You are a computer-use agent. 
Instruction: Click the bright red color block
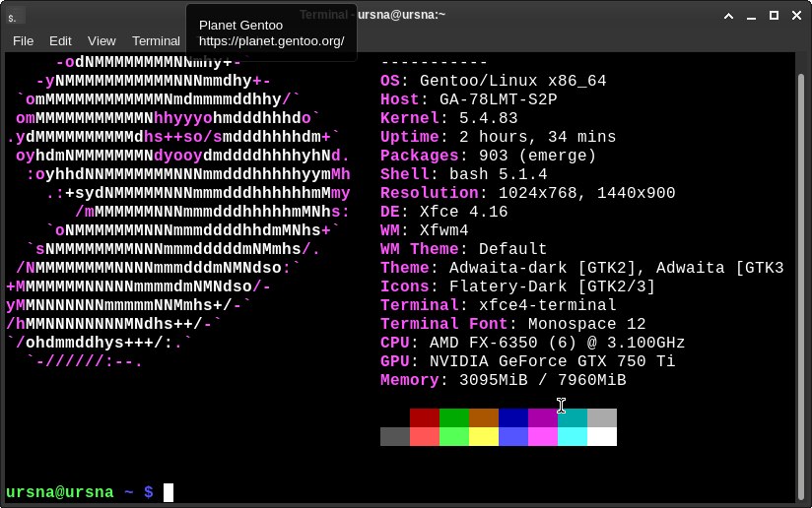pyautogui.click(x=425, y=436)
